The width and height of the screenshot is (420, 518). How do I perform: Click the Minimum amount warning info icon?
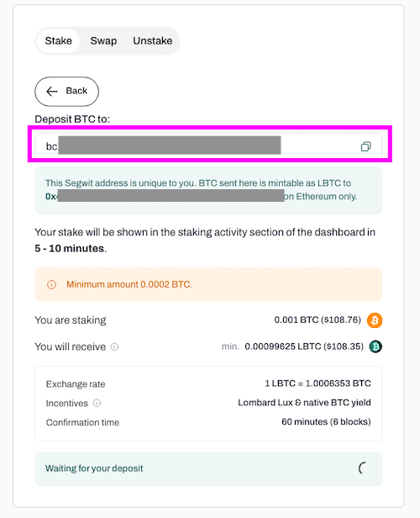[51, 284]
